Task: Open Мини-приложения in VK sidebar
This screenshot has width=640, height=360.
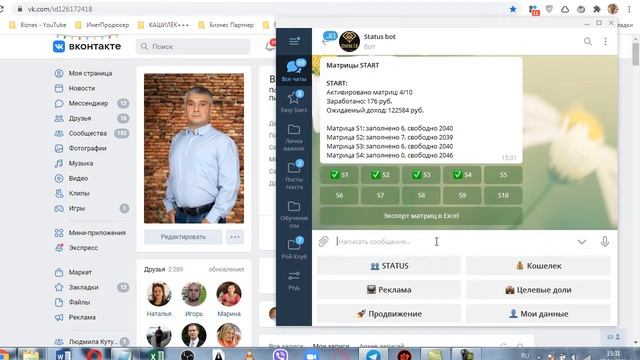Action: coord(90,233)
